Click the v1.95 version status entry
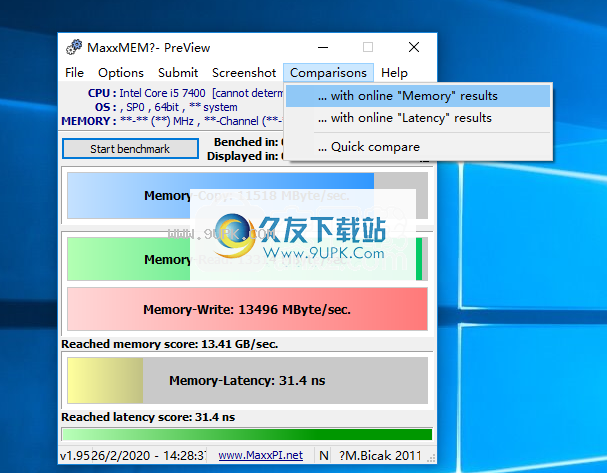607x473 pixels. point(75,456)
